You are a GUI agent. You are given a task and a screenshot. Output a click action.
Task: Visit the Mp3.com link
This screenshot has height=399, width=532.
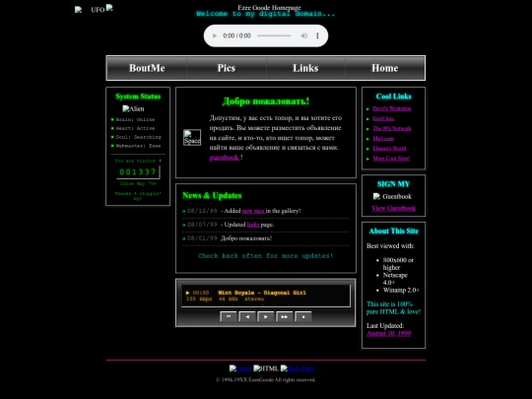(383, 139)
